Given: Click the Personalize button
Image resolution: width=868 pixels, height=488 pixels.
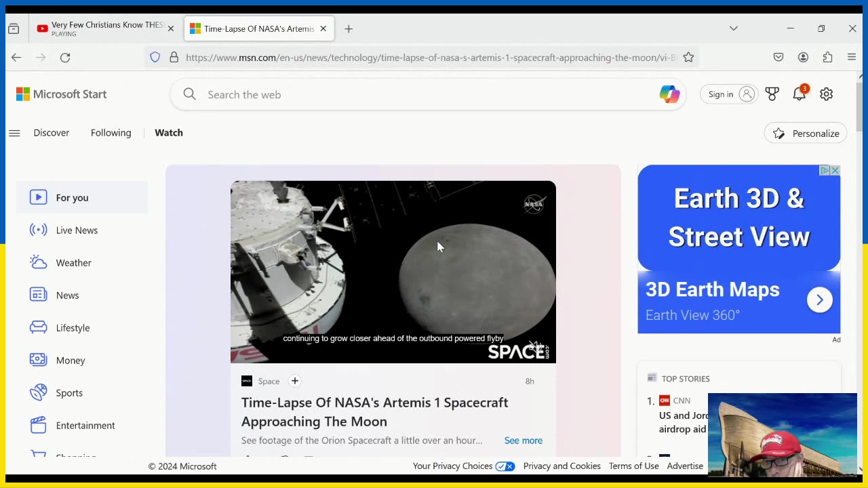Looking at the screenshot, I should pyautogui.click(x=806, y=134).
